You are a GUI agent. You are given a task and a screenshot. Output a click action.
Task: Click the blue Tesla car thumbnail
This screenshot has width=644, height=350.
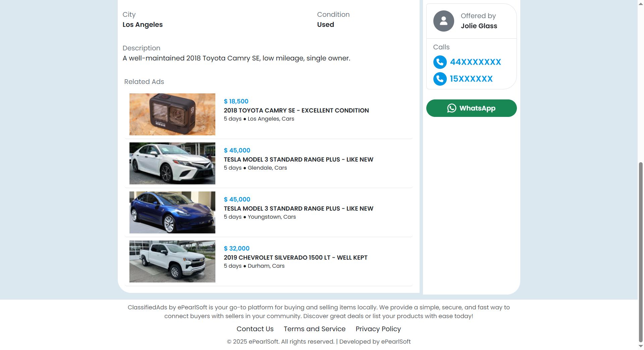click(172, 212)
